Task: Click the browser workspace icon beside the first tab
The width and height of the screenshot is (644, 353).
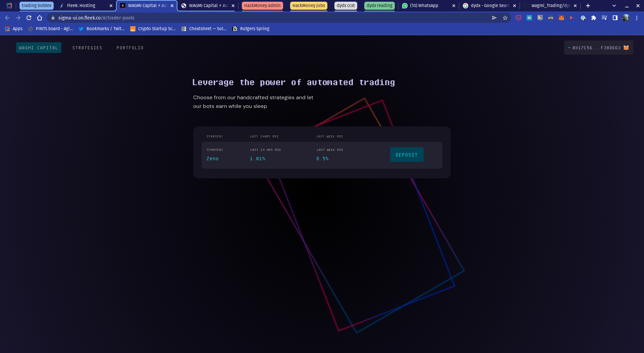Action: pos(9,6)
